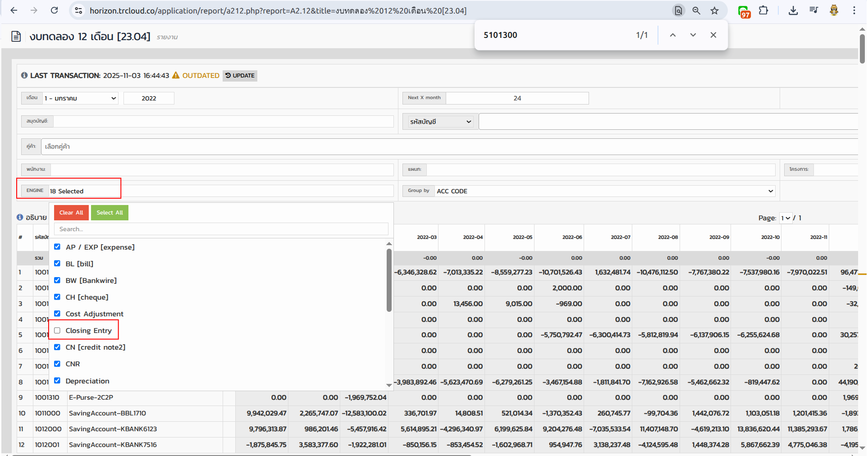Reload the page with refresh icon

point(54,10)
